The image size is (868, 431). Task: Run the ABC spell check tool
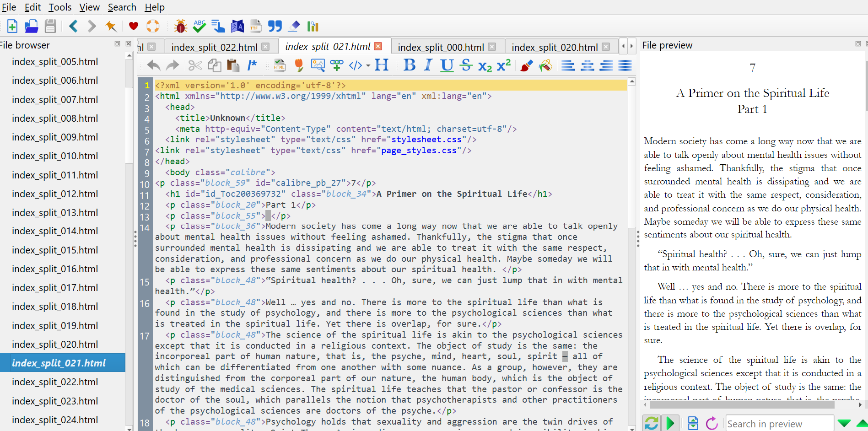click(199, 26)
